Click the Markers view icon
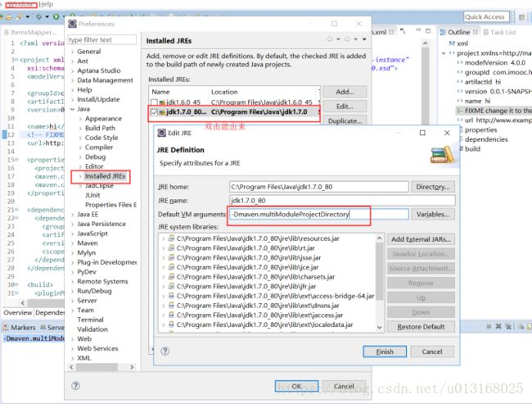Image resolution: width=532 pixels, height=404 pixels. click(x=6, y=327)
